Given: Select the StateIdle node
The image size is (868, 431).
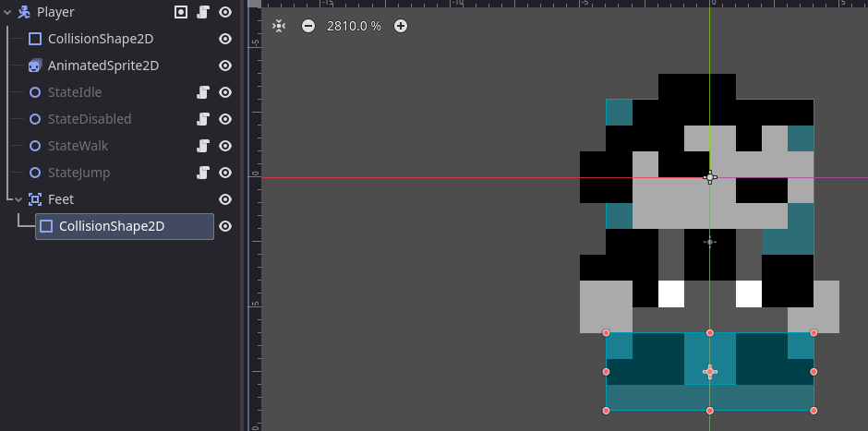Looking at the screenshot, I should (75, 92).
